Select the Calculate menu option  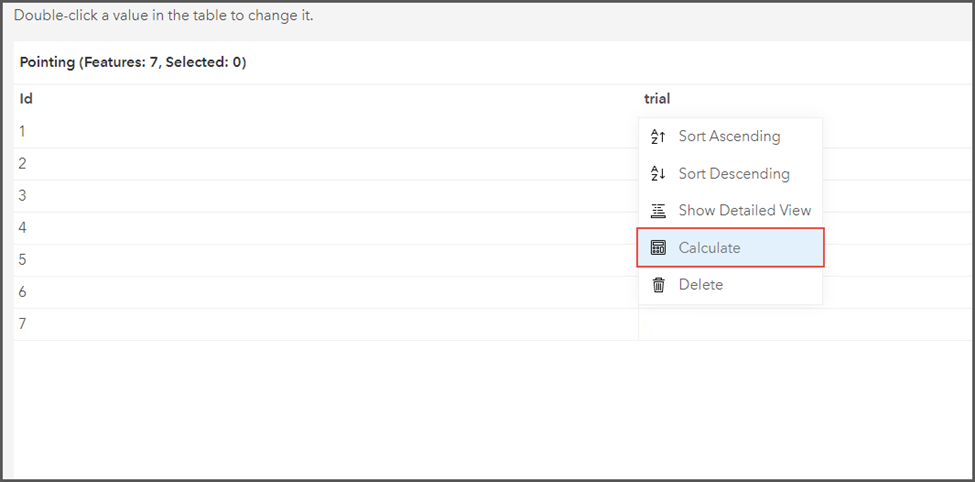pyautogui.click(x=730, y=248)
